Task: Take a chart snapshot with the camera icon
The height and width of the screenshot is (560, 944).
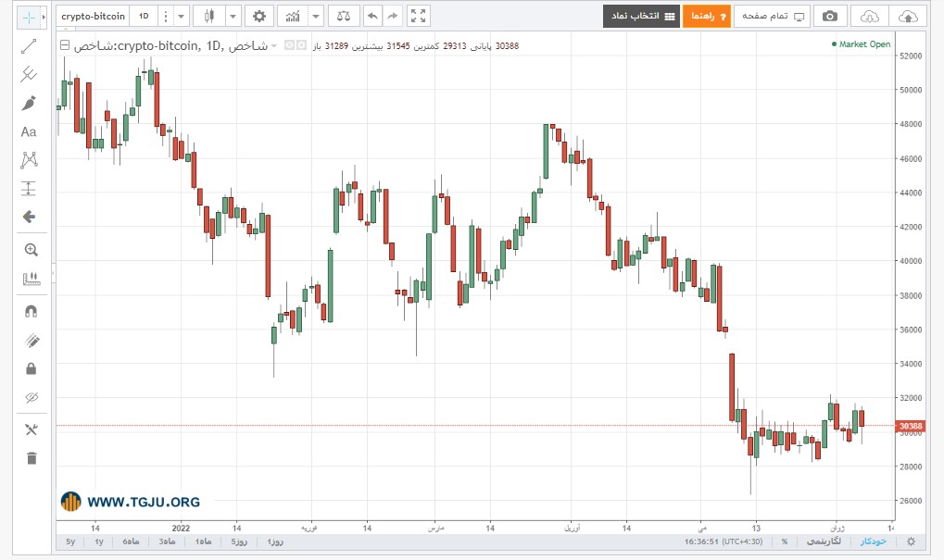Action: pos(830,17)
